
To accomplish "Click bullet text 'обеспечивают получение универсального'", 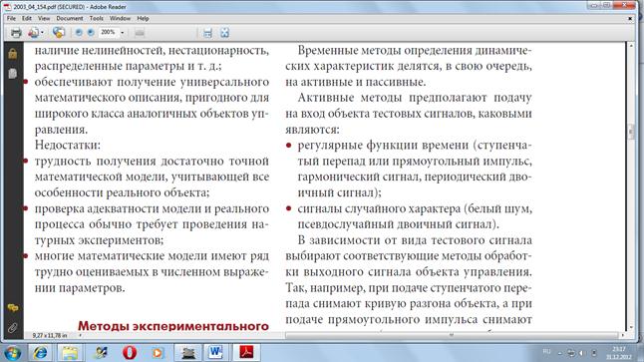I will tap(152, 82).
